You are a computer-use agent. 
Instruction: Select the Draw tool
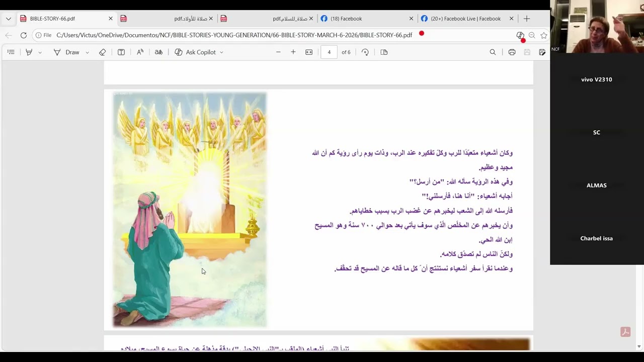(x=67, y=52)
